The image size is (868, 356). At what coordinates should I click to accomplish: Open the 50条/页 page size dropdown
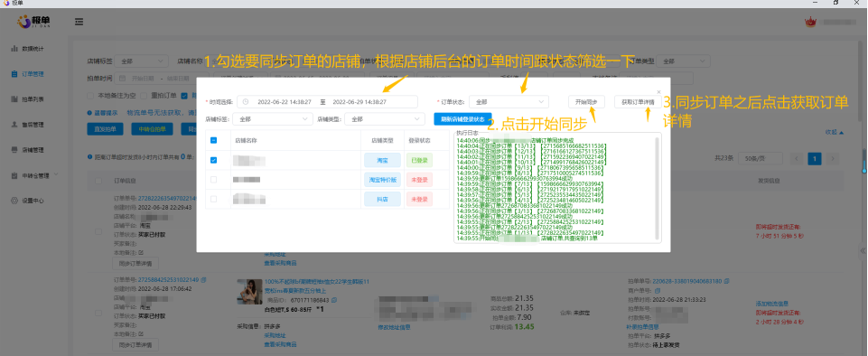(x=760, y=159)
